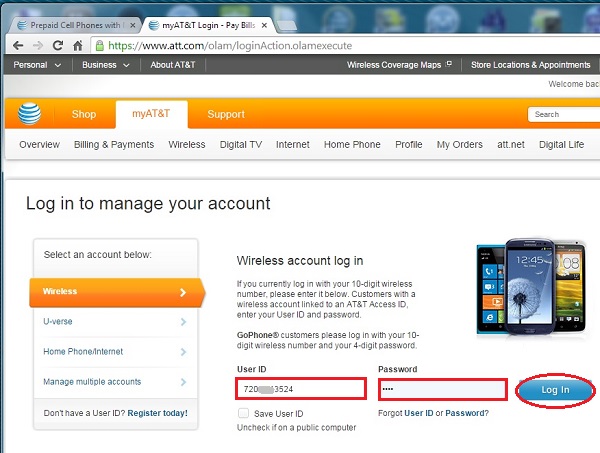Image resolution: width=600 pixels, height=453 pixels.
Task: Click the blue Log In button
Action: click(555, 390)
